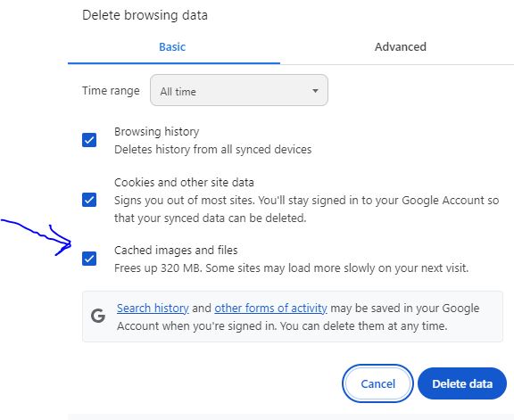The height and width of the screenshot is (420, 514).
Task: Click the Delete data button
Action: 462,383
